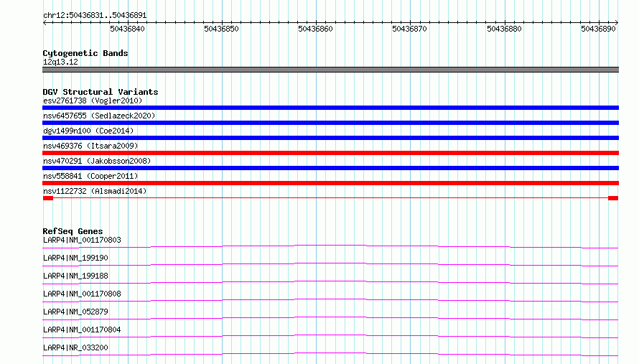Open transcript LARP4|NM_001170803

coord(82,240)
